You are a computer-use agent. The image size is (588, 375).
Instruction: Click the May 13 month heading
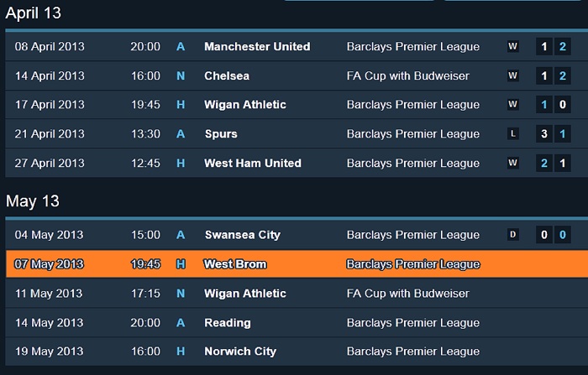tap(34, 201)
